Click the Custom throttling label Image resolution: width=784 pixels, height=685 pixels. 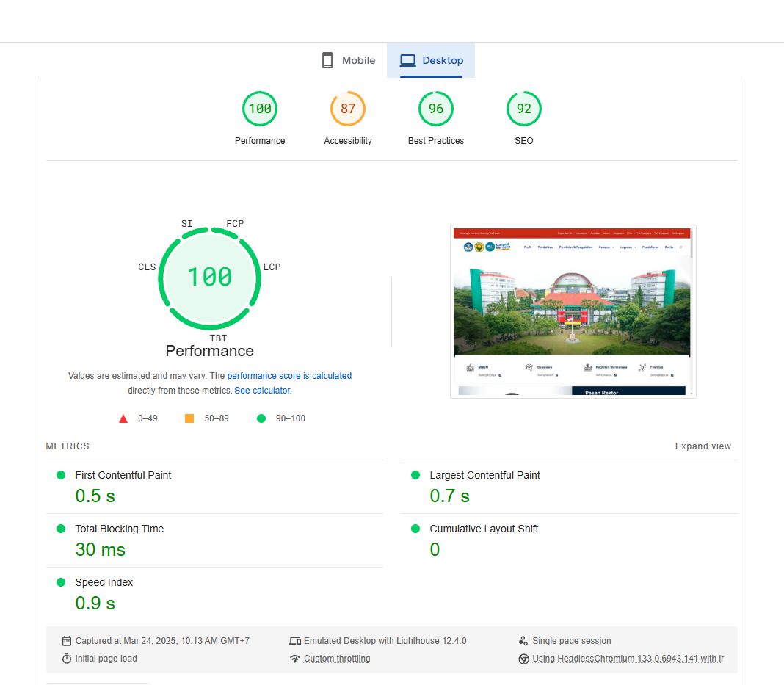click(x=337, y=659)
